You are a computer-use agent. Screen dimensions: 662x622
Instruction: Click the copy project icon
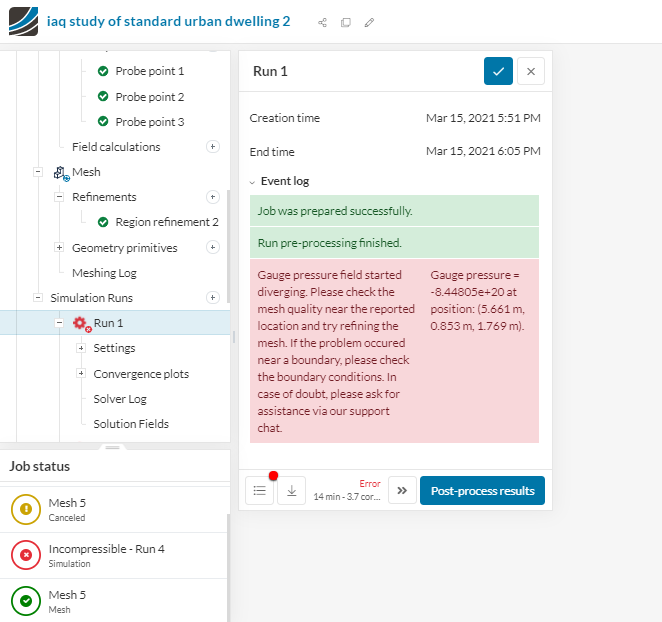[346, 22]
